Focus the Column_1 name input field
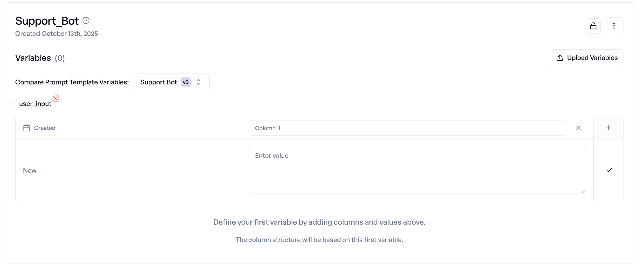 pos(408,128)
